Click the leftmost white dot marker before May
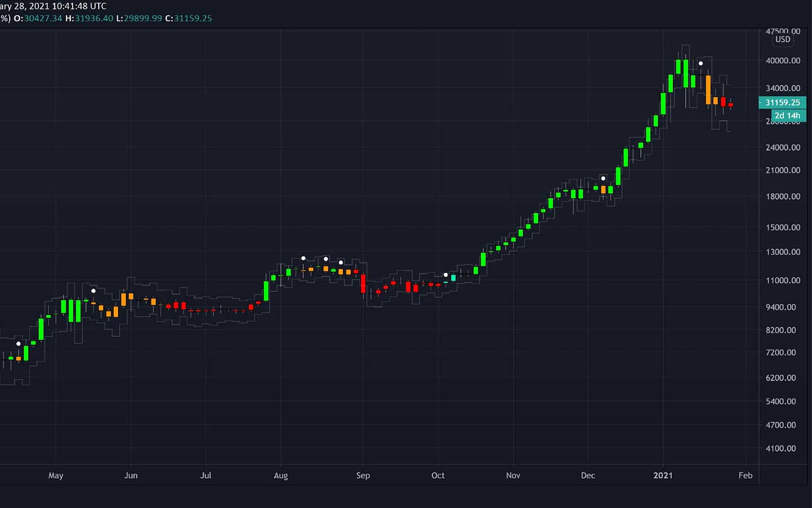The height and width of the screenshot is (508, 812). 19,344
